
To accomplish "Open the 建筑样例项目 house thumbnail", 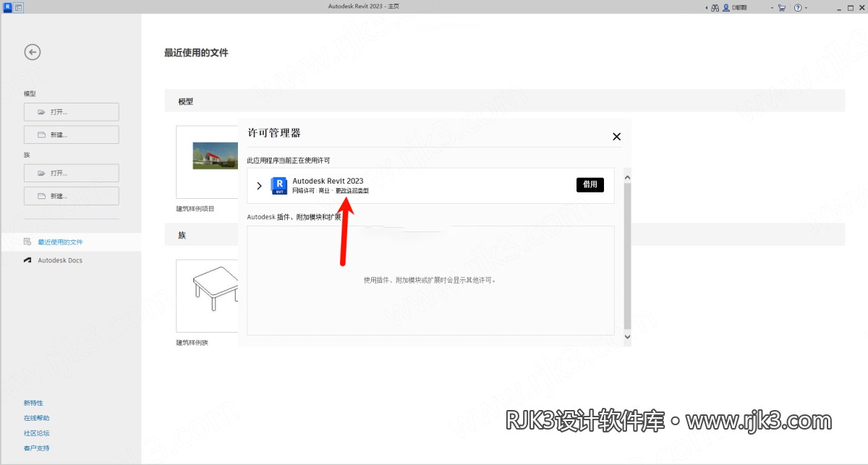I will click(208, 162).
